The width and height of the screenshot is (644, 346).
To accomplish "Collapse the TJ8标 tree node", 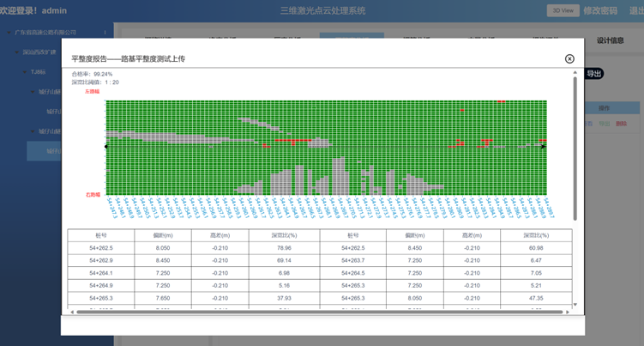I will 24,71.
